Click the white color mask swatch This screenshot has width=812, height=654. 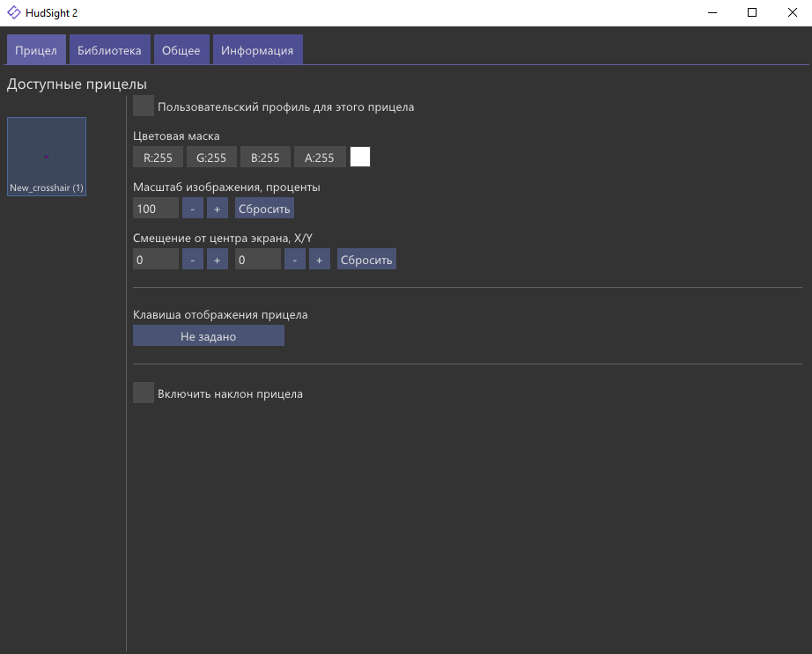pyautogui.click(x=360, y=158)
